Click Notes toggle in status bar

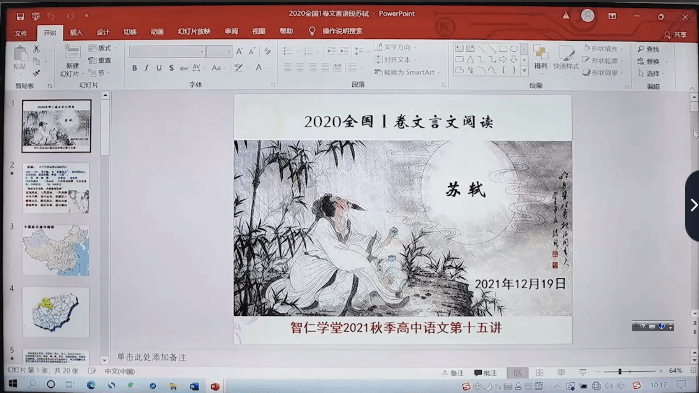pos(453,373)
